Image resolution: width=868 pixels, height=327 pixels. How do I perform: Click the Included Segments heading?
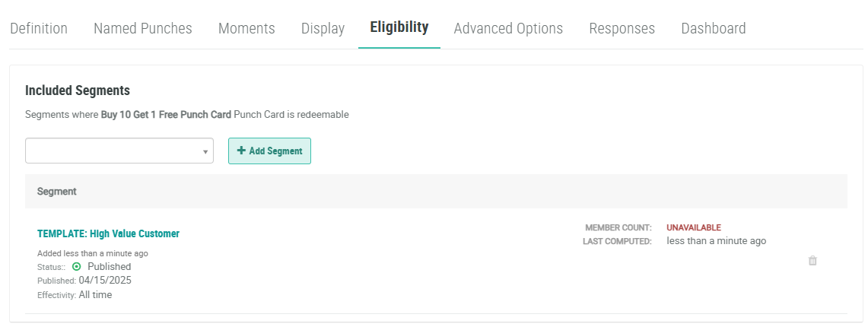[78, 90]
